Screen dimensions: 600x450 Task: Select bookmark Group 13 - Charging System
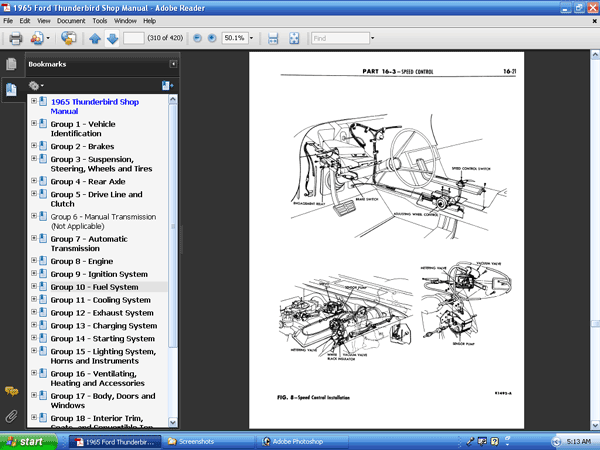point(104,326)
